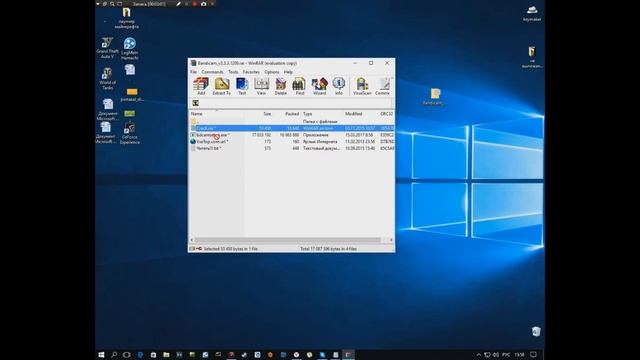Click the Test archive toolbar icon
This screenshot has width=640, height=360.
[242, 86]
